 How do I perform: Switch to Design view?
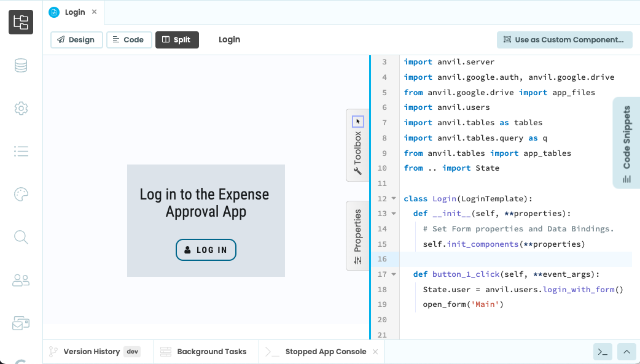pos(76,40)
